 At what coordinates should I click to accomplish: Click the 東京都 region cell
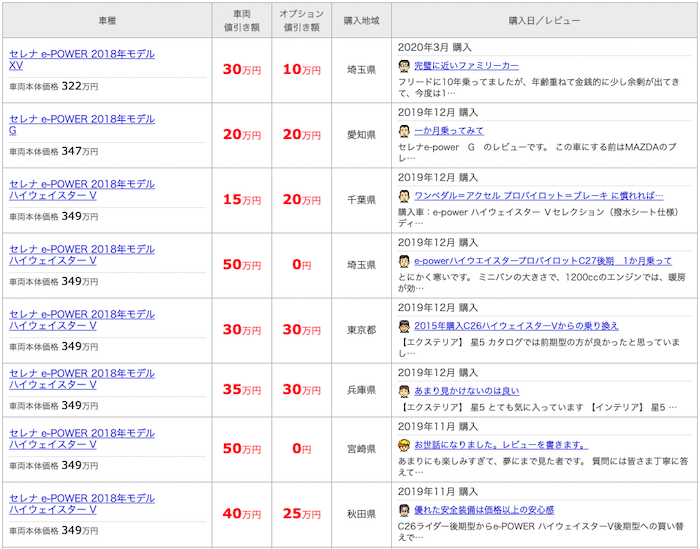(361, 330)
